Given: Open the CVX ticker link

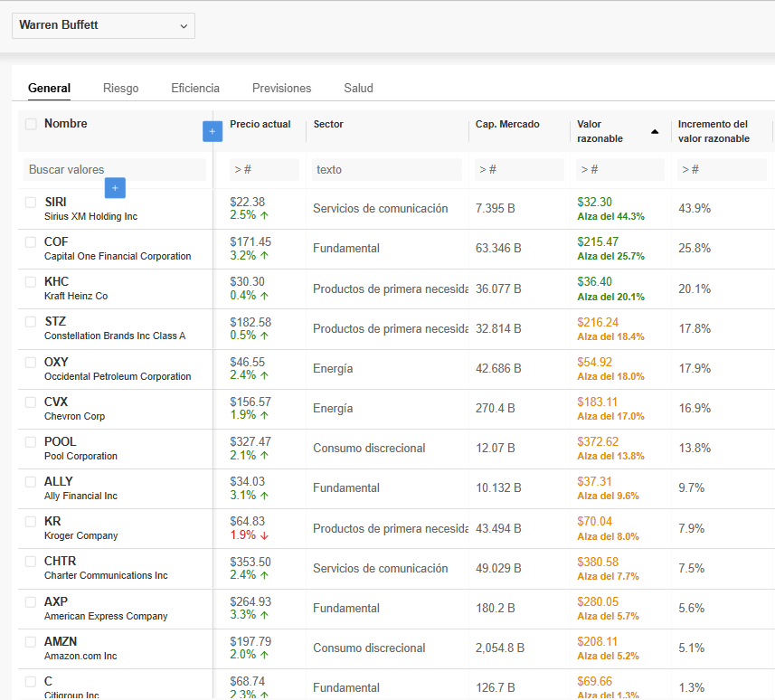Looking at the screenshot, I should tap(56, 402).
